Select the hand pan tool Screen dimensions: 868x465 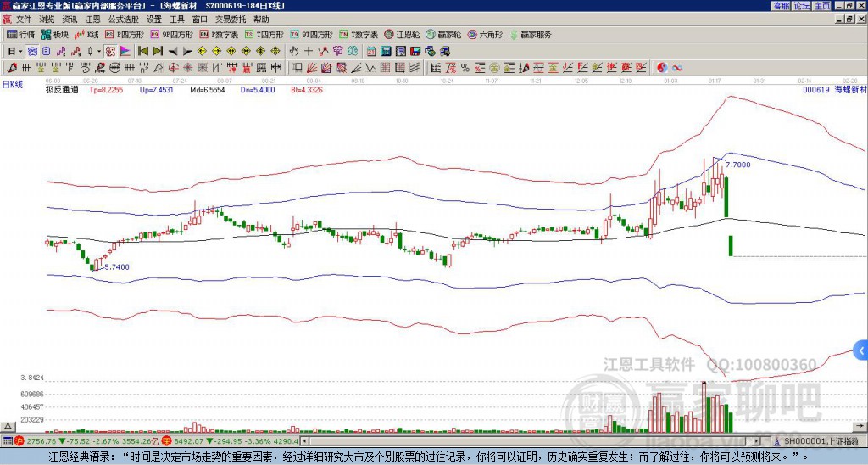pyautogui.click(x=294, y=51)
